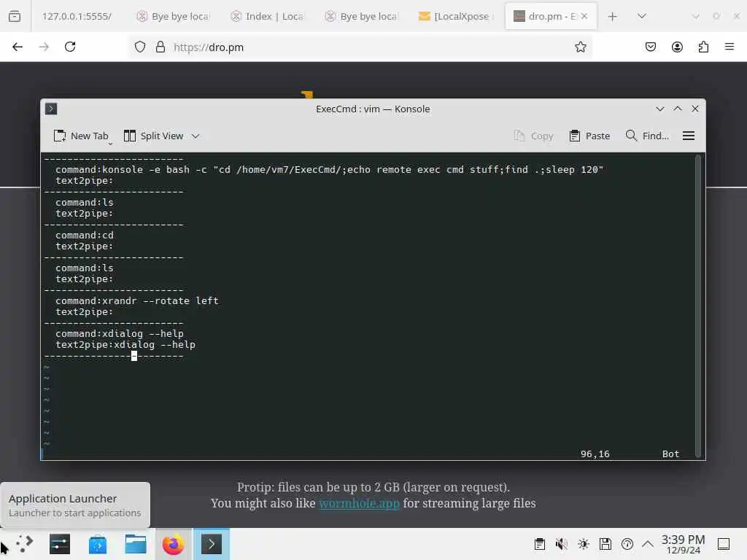Click the Split View button

click(x=153, y=136)
